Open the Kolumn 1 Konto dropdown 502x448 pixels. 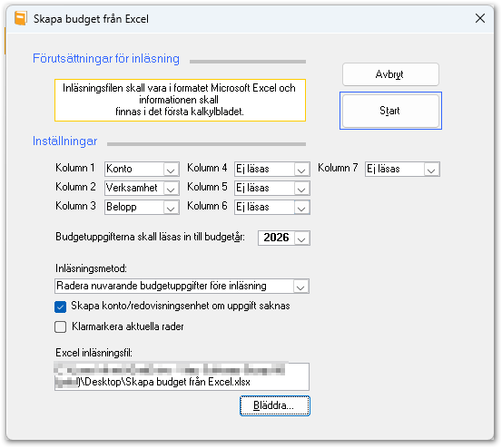tap(142, 169)
